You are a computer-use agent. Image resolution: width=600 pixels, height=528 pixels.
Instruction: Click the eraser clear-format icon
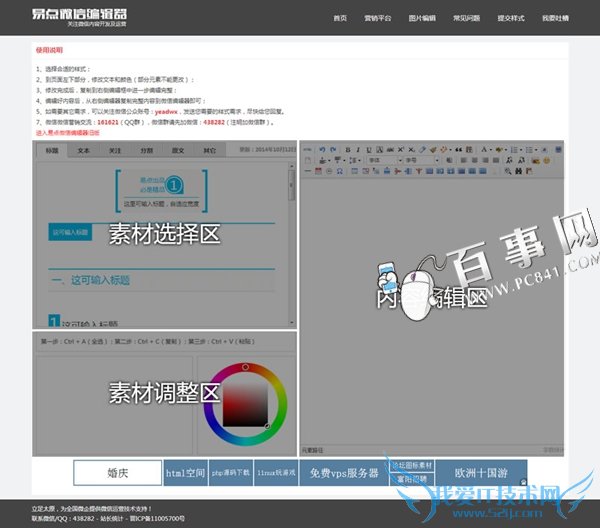[x=422, y=150]
